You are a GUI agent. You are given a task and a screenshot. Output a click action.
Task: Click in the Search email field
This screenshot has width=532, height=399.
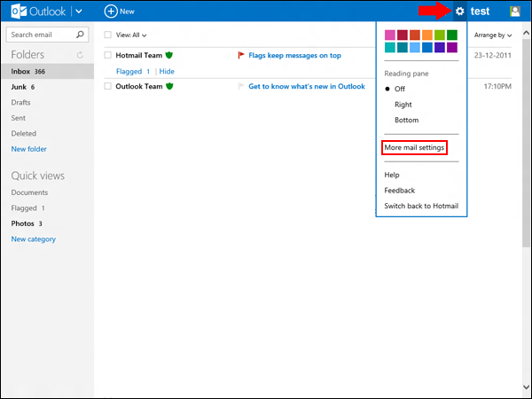click(48, 35)
